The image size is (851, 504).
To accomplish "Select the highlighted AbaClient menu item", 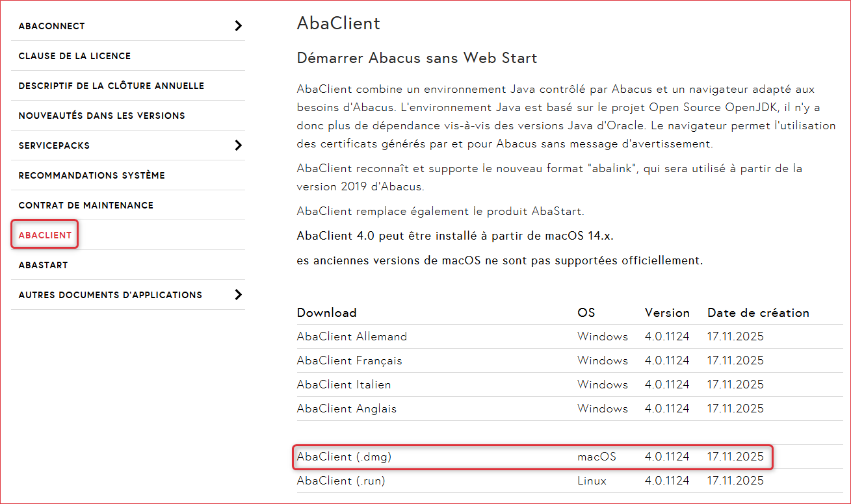I will [45, 235].
